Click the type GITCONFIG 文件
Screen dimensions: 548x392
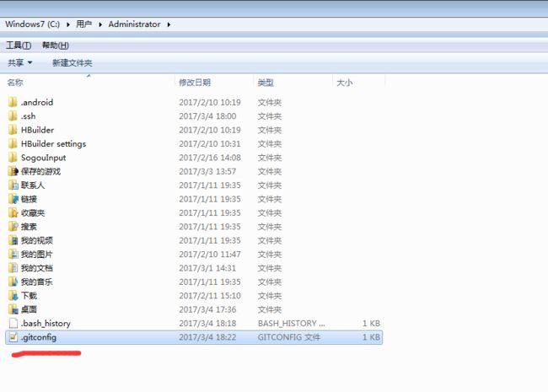(x=289, y=337)
